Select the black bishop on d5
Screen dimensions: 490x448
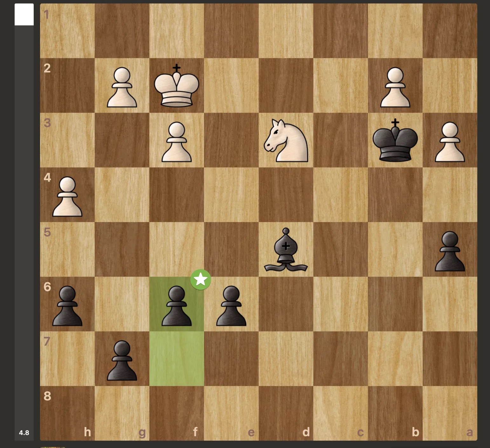(286, 250)
